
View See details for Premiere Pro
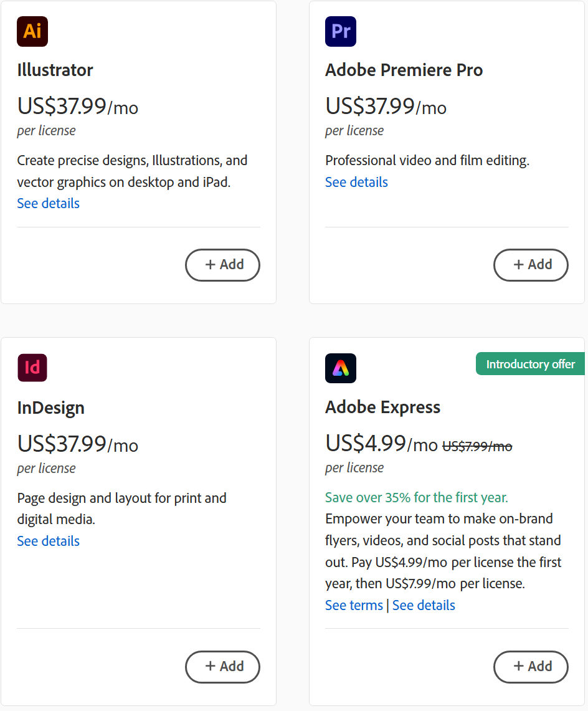click(x=356, y=182)
